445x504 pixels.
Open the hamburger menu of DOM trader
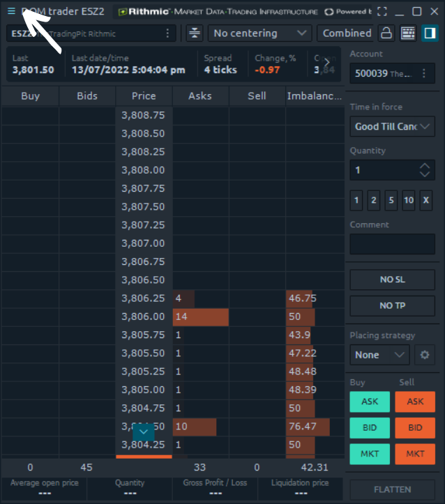click(11, 11)
